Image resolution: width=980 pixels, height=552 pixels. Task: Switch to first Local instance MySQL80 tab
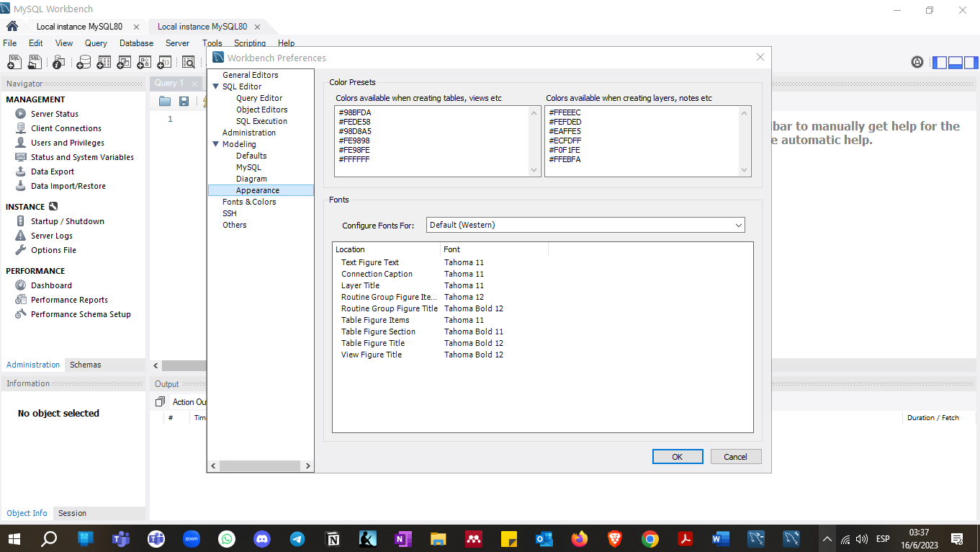tap(79, 27)
